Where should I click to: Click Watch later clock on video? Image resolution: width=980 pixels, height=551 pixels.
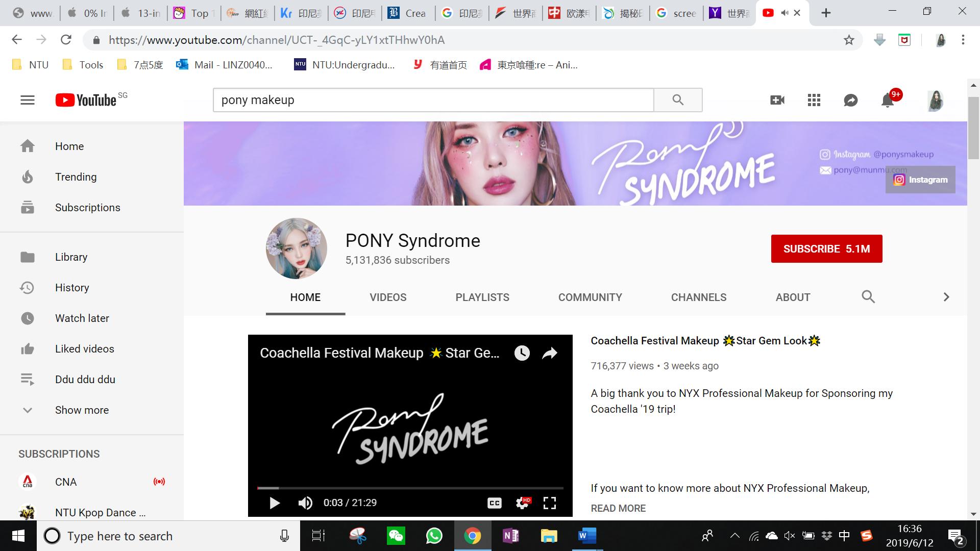click(522, 353)
